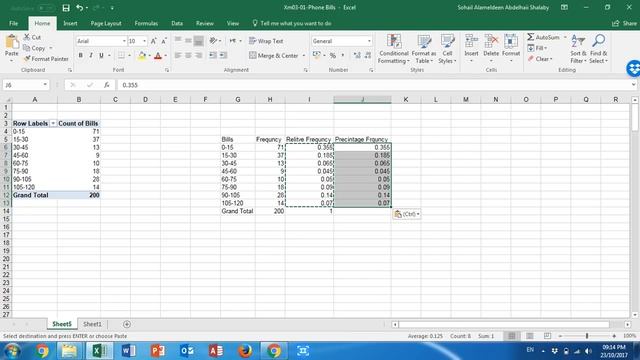
Task: Open Conditional Formatting menu
Action: pyautogui.click(x=393, y=49)
